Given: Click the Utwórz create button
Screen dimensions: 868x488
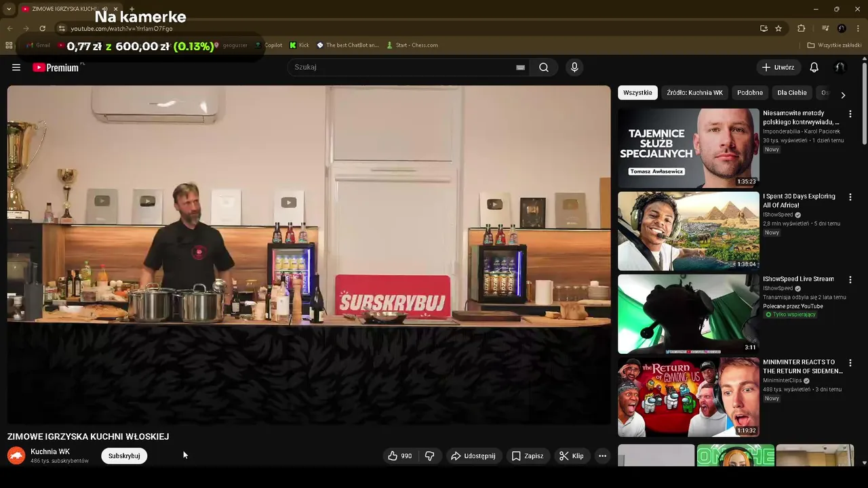Looking at the screenshot, I should pos(778,67).
